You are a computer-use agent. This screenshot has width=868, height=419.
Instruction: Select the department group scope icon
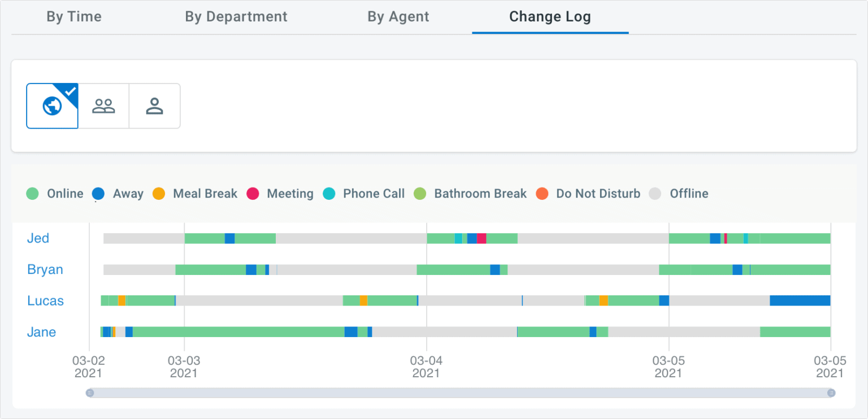point(103,106)
